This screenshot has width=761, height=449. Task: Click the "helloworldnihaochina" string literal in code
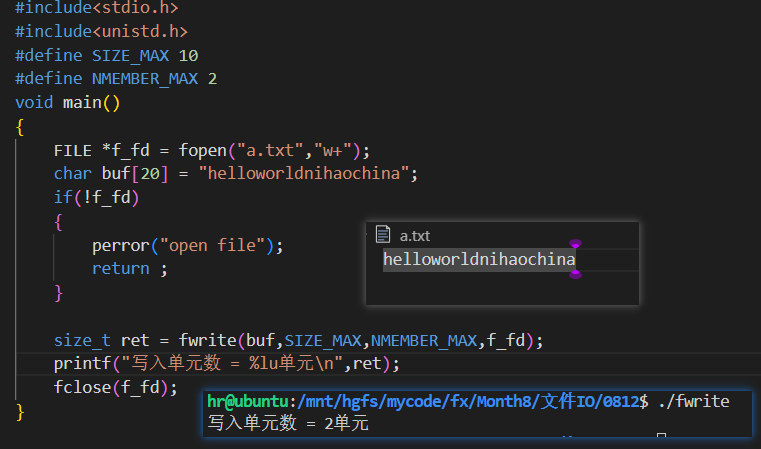304,173
